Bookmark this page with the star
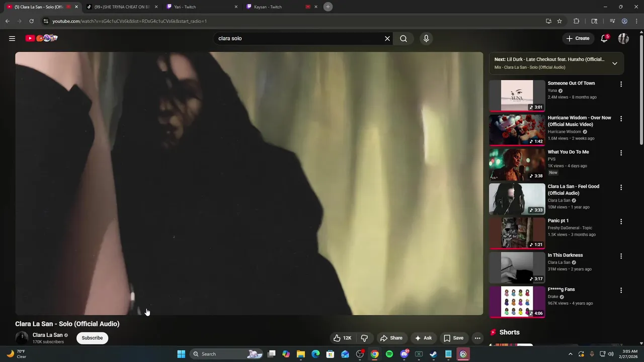Image resolution: width=644 pixels, height=362 pixels. (559, 21)
